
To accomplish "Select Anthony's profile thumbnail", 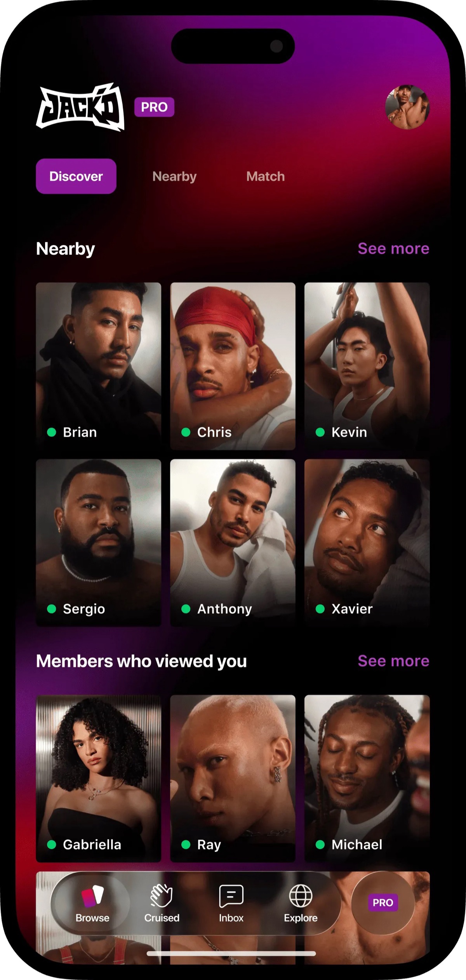I will pos(233,542).
